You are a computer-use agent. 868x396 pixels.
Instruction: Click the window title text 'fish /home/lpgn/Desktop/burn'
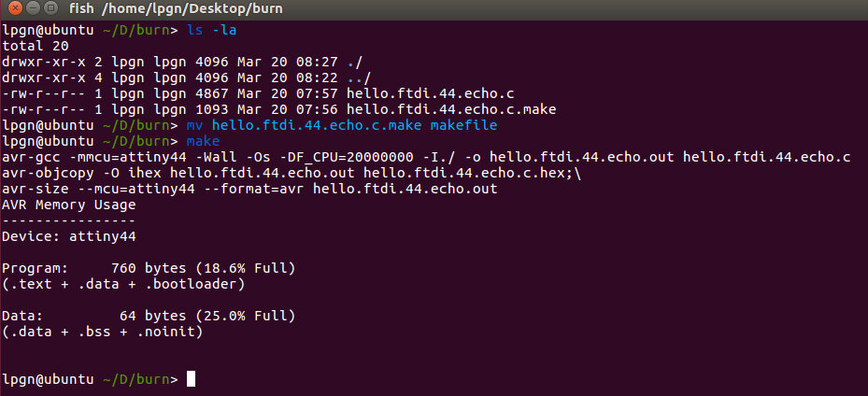(x=176, y=8)
